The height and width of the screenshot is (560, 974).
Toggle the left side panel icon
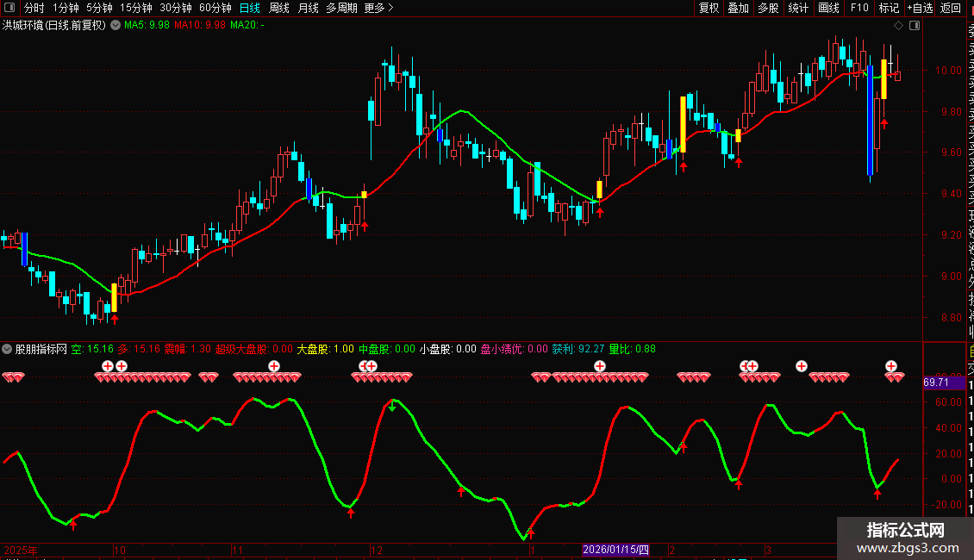coord(9,8)
